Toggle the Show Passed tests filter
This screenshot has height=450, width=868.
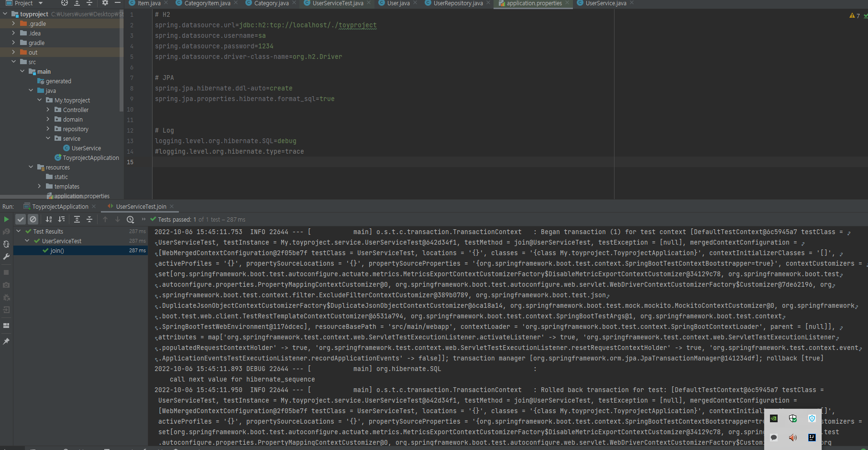[20, 219]
